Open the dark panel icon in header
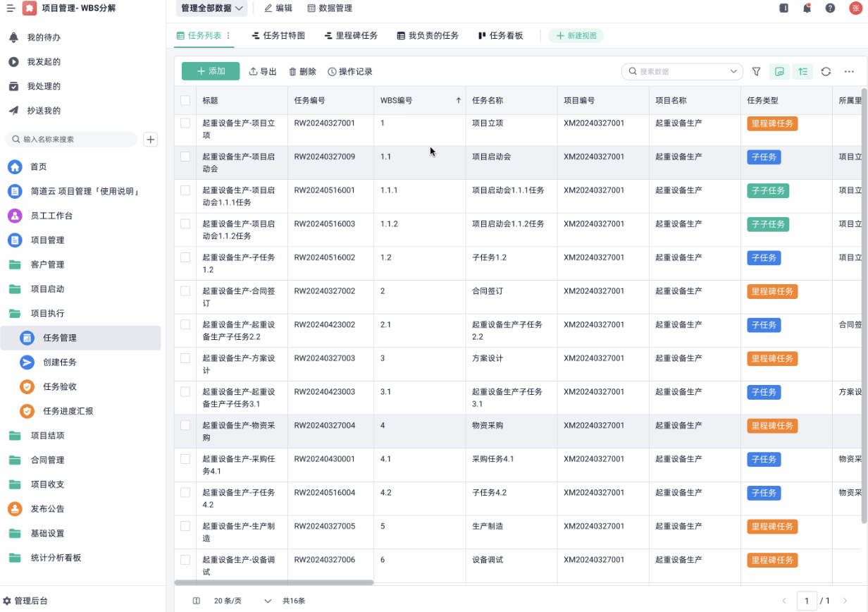Image resolution: width=868 pixels, height=612 pixels. click(x=783, y=8)
